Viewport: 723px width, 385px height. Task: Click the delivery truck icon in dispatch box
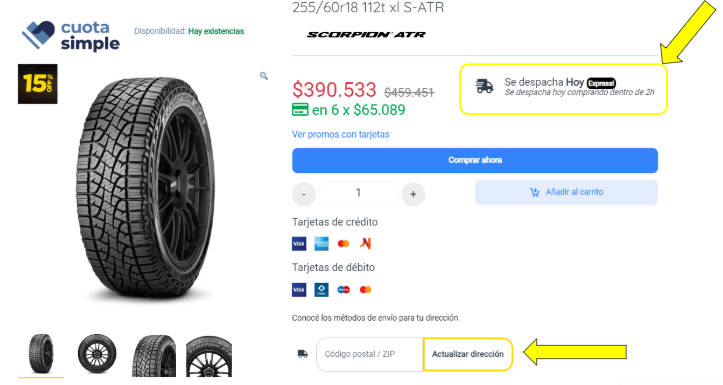[x=485, y=86]
